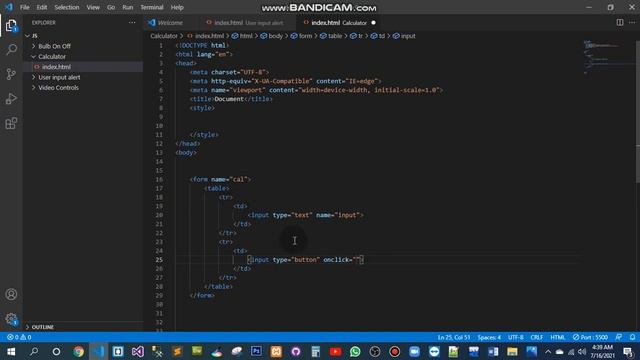Click the unsaved dot on Calculator tab
This screenshot has width=640, height=360.
point(373,23)
